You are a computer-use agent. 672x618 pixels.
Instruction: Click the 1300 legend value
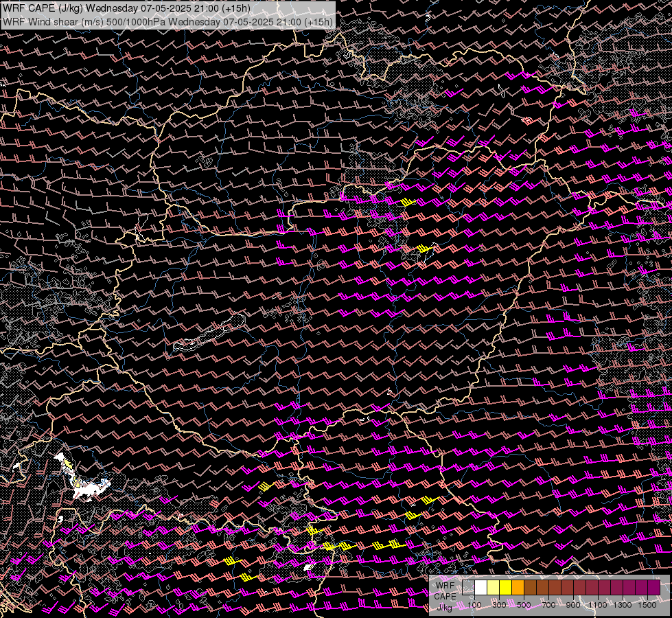click(623, 605)
